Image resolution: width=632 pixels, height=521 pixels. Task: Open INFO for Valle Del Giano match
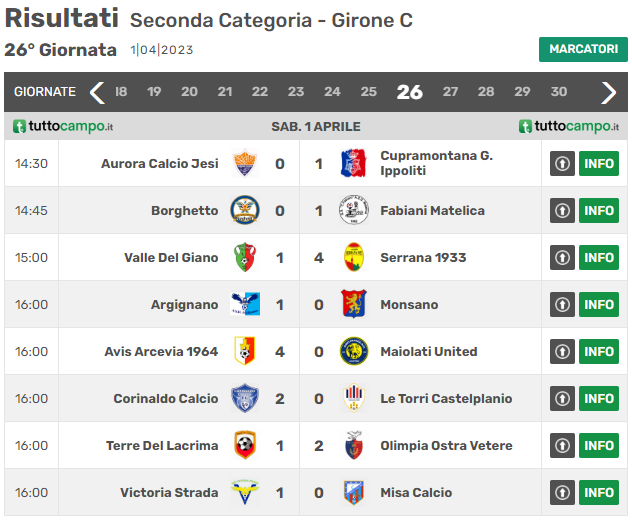pos(599,257)
